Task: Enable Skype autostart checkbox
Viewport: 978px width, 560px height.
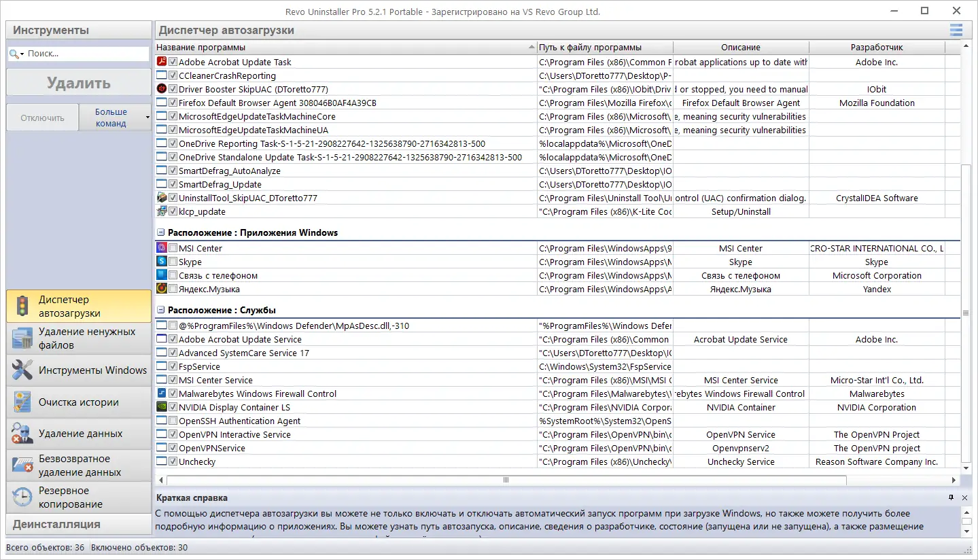Action: pyautogui.click(x=173, y=262)
